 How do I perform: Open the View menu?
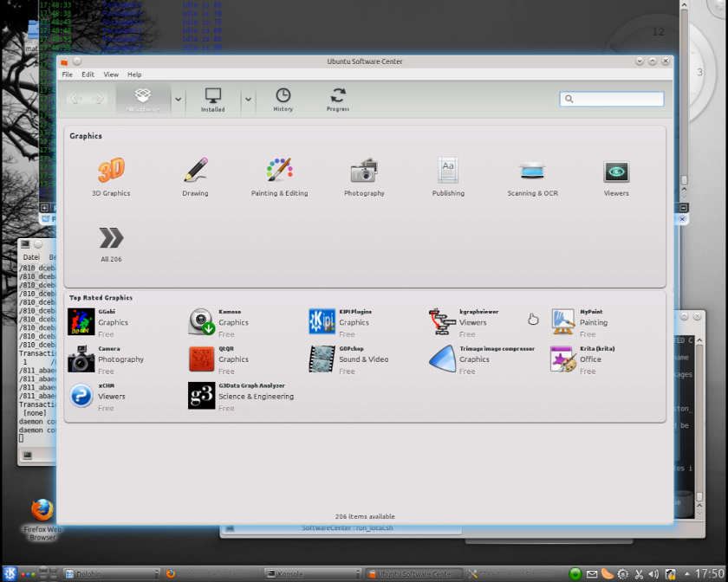coord(111,74)
